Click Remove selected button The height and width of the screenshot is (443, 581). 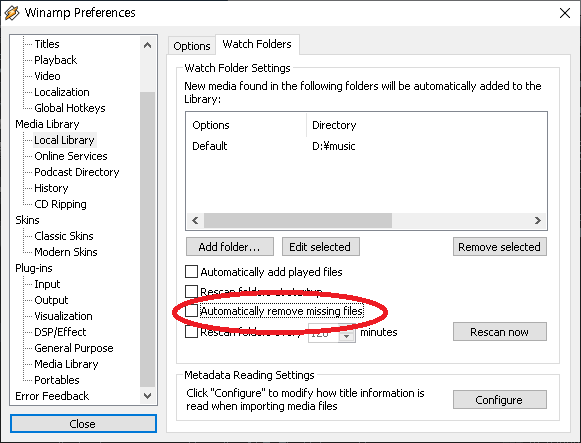click(499, 247)
